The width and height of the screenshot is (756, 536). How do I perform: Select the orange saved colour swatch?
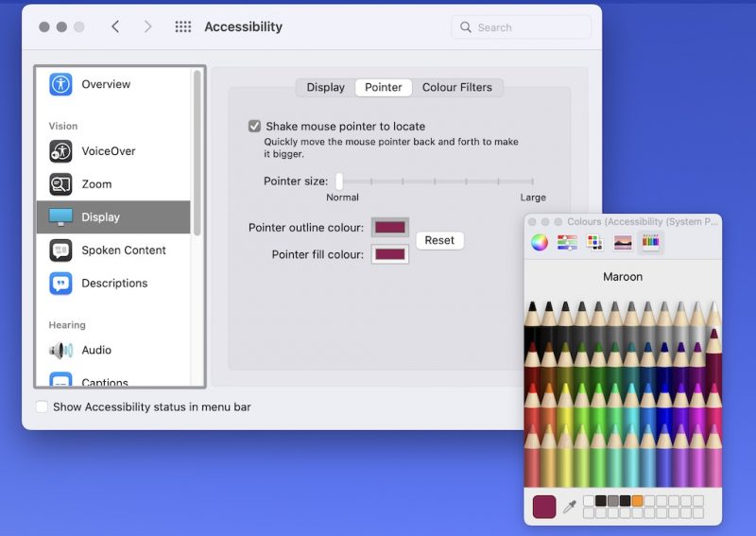[x=637, y=500]
